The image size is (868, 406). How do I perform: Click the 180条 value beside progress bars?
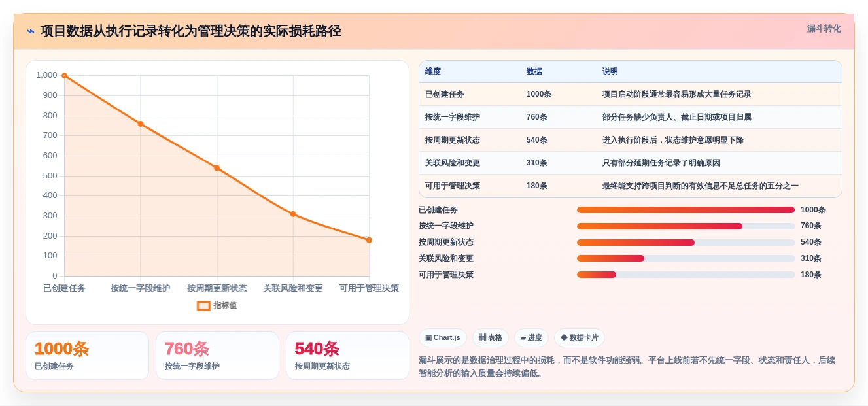[x=811, y=275]
